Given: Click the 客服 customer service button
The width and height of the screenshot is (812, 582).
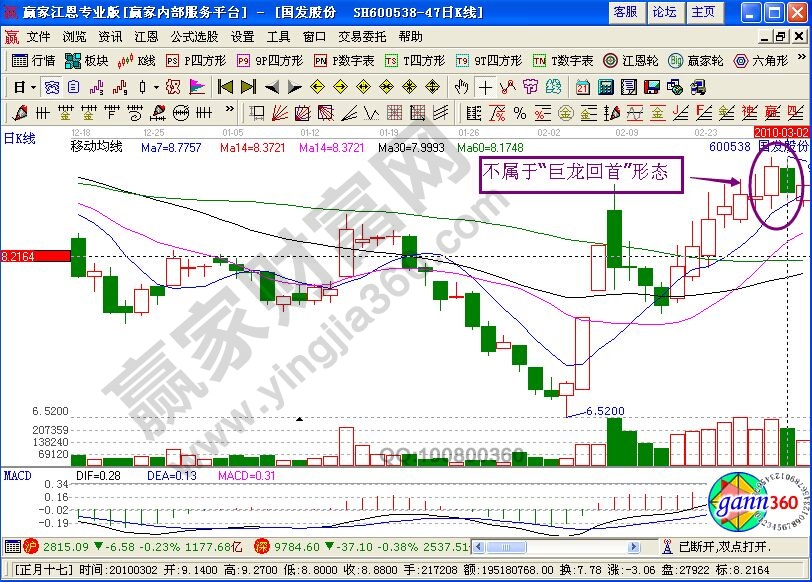Looking at the screenshot, I should pos(625,12).
